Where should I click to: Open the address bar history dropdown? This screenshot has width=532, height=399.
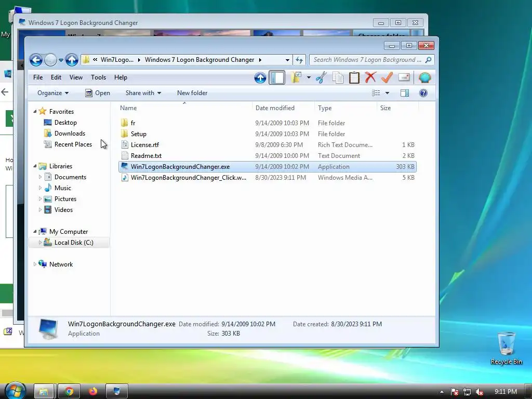[x=287, y=60]
